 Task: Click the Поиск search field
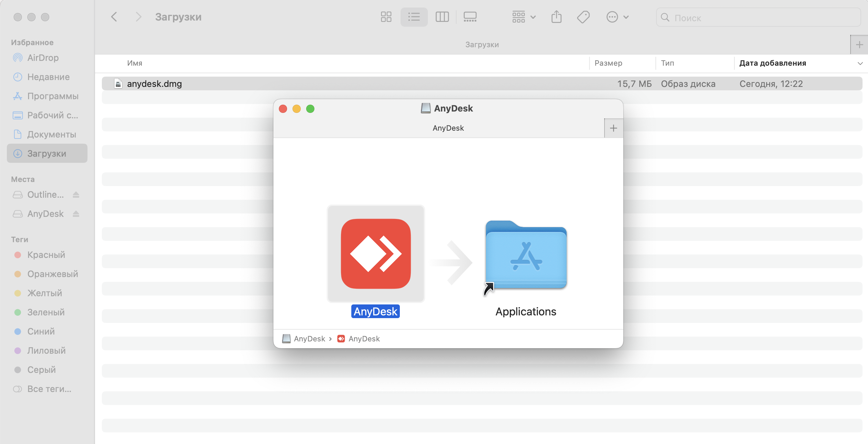click(x=758, y=17)
